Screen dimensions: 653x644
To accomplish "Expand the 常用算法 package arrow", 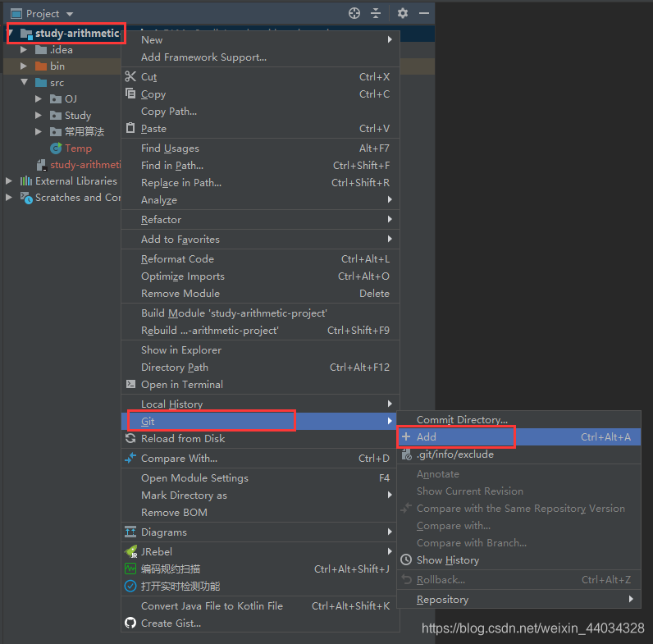I will [x=39, y=131].
